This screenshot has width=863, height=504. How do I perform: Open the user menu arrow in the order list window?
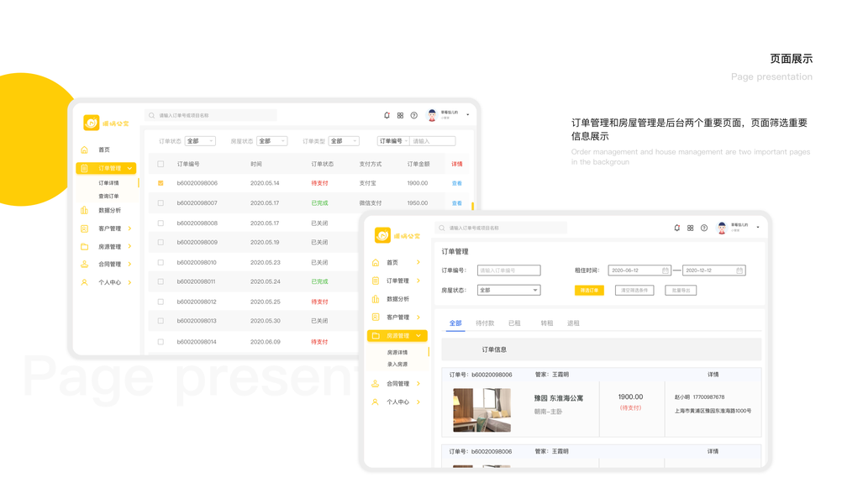pos(468,114)
